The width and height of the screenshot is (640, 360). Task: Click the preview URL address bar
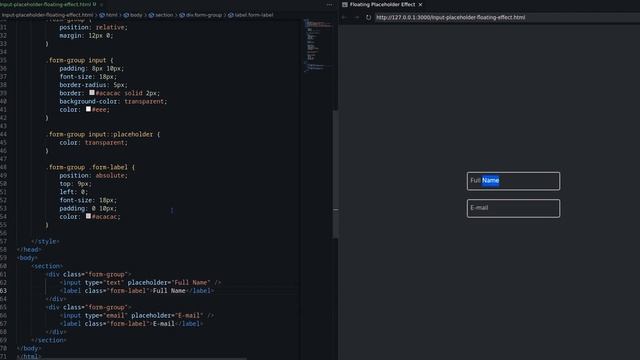pyautogui.click(x=506, y=18)
